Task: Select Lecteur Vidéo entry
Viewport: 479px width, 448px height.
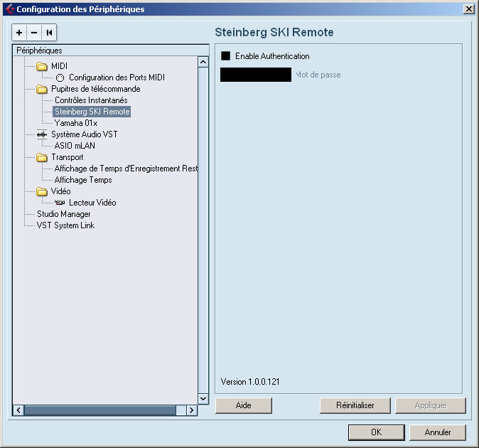Action: (92, 203)
